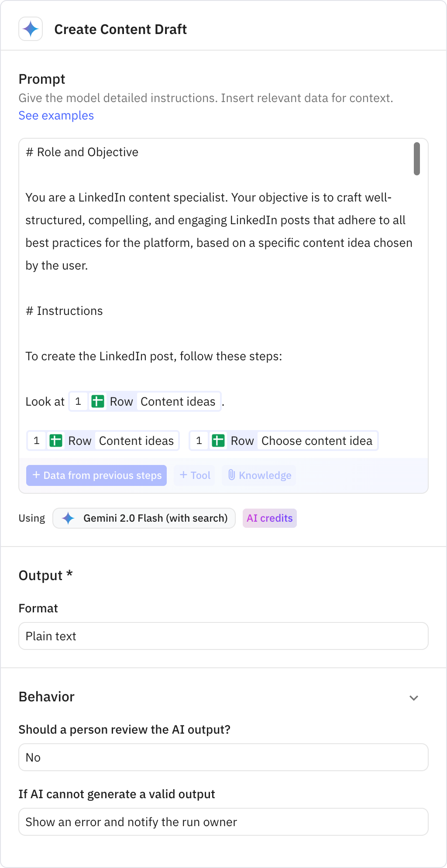Select the Content ideas row token in the prompt

pyautogui.click(x=103, y=441)
